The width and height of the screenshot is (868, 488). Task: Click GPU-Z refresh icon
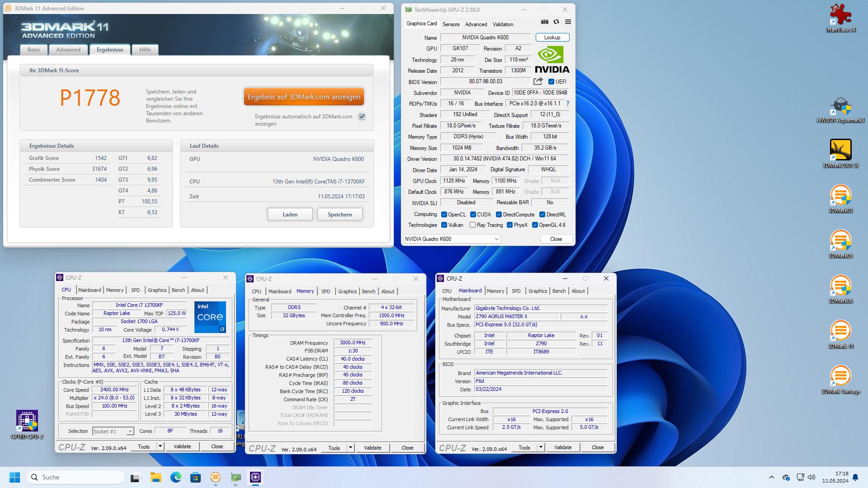coord(556,22)
